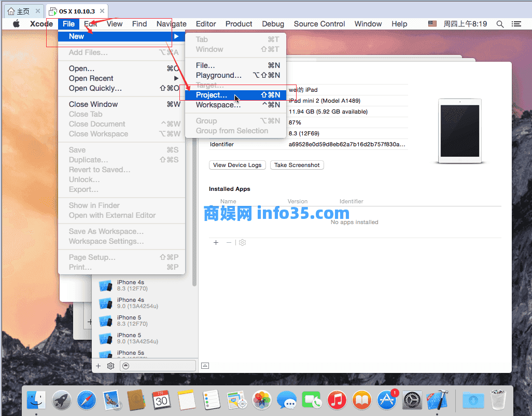Open iTunes from the Dock
This screenshot has width=532, height=416.
click(337, 400)
